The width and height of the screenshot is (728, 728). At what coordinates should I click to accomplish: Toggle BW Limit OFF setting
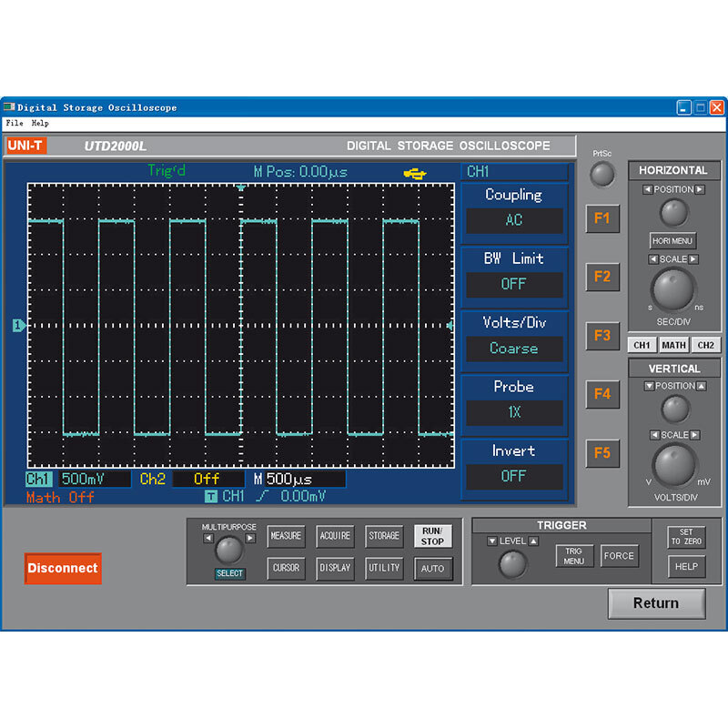tap(514, 284)
